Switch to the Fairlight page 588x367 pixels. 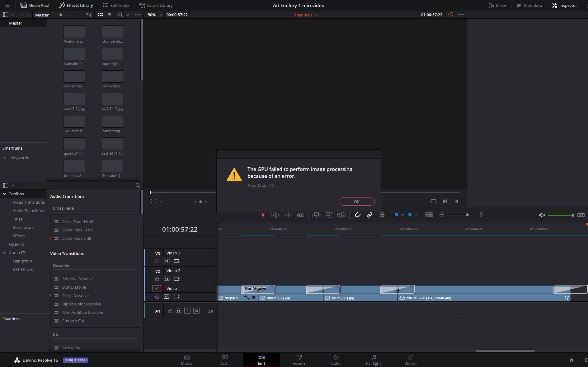pyautogui.click(x=374, y=360)
